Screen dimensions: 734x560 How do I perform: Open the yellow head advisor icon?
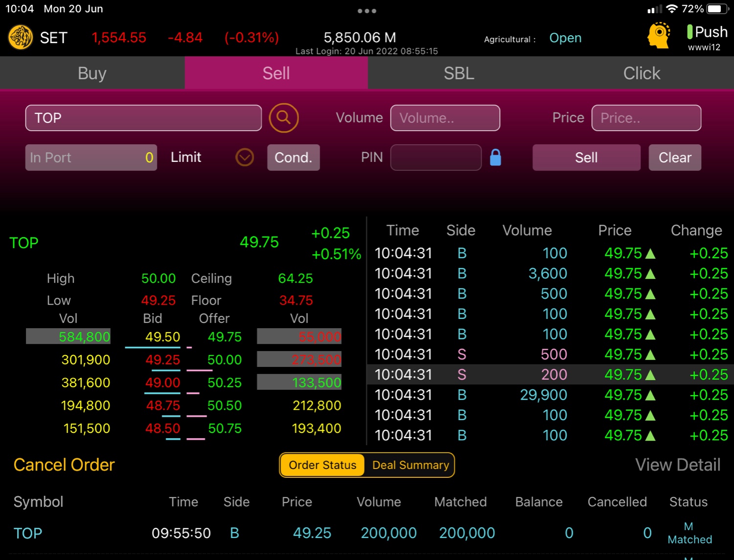click(x=659, y=35)
